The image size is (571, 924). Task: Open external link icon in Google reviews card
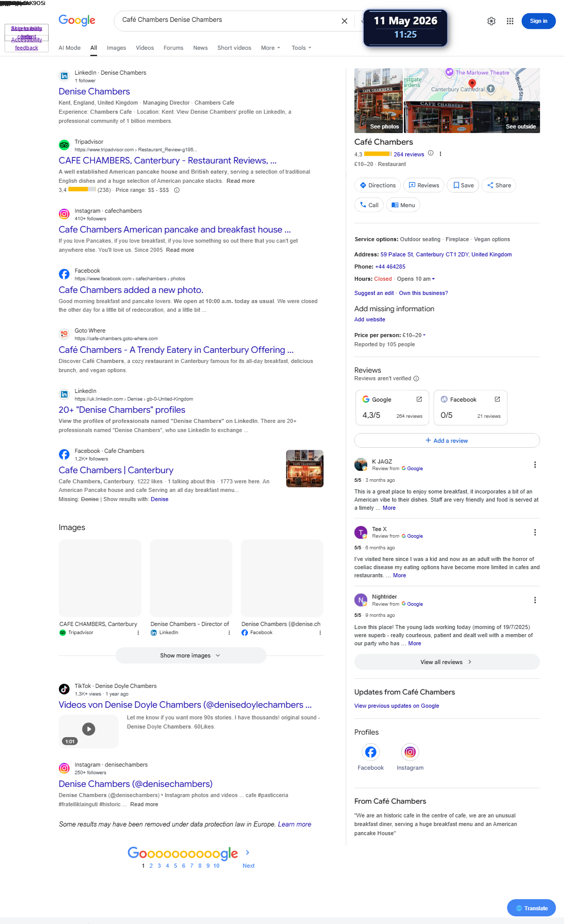click(419, 399)
